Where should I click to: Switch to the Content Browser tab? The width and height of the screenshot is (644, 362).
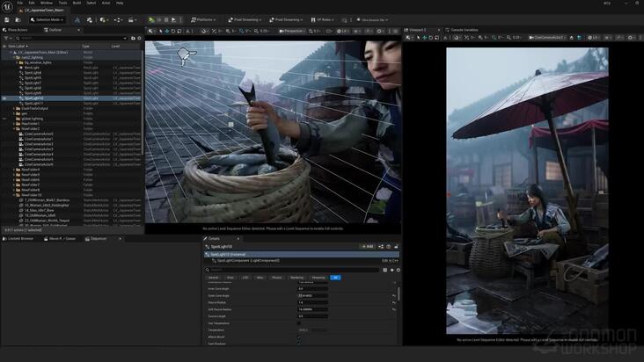click(x=18, y=239)
